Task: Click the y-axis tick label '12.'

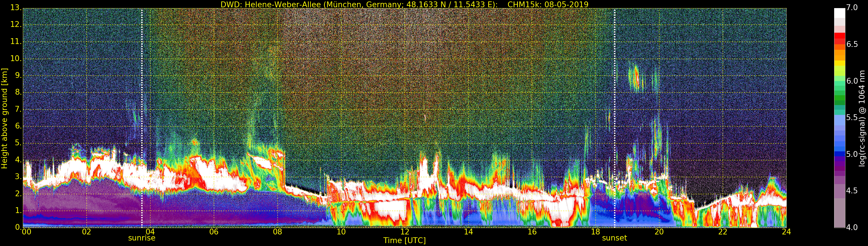Action: coord(16,25)
